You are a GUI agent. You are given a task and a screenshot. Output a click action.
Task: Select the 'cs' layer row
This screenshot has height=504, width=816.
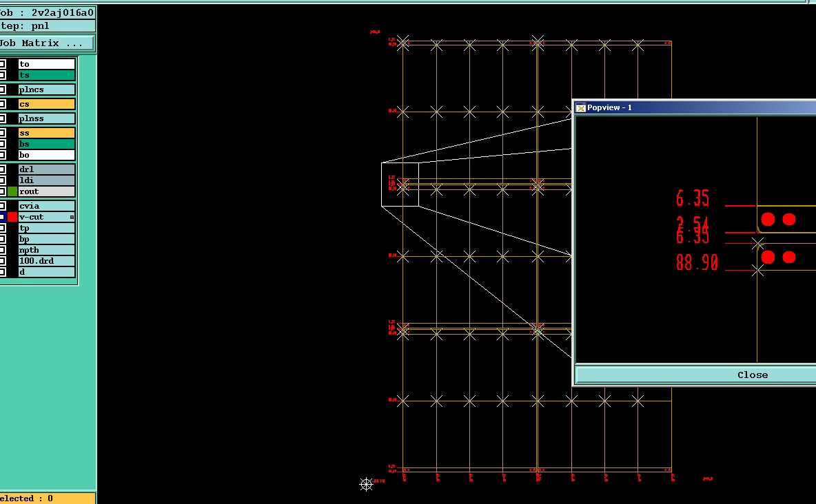[46, 104]
